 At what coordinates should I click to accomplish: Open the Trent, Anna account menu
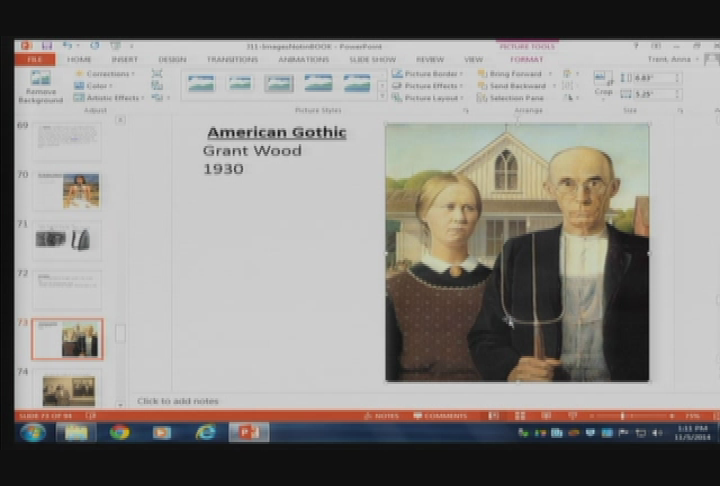pyautogui.click(x=673, y=59)
